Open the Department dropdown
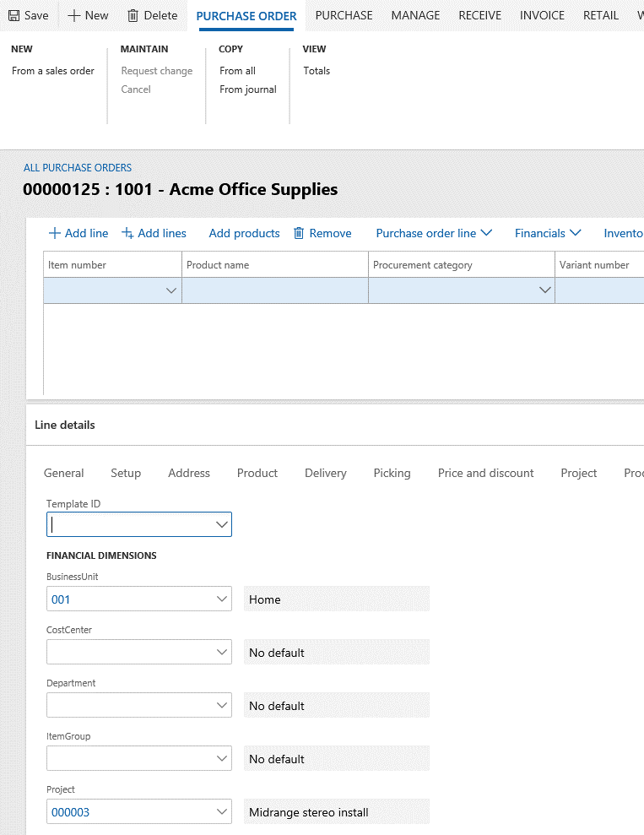Screen dimensions: 644x835 222,706
